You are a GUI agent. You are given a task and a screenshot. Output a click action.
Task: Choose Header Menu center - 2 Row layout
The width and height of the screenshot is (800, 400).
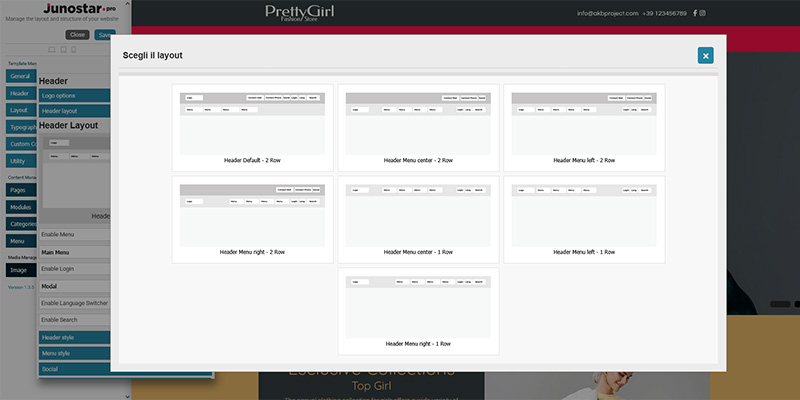pyautogui.click(x=418, y=128)
